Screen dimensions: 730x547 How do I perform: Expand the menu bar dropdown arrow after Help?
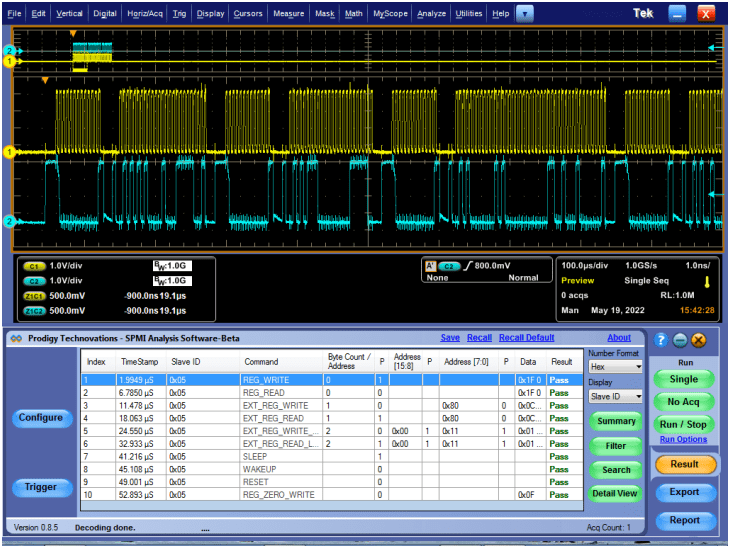pos(525,14)
